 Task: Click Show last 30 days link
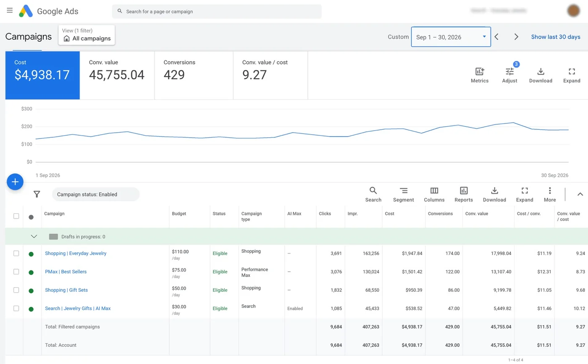pyautogui.click(x=556, y=37)
